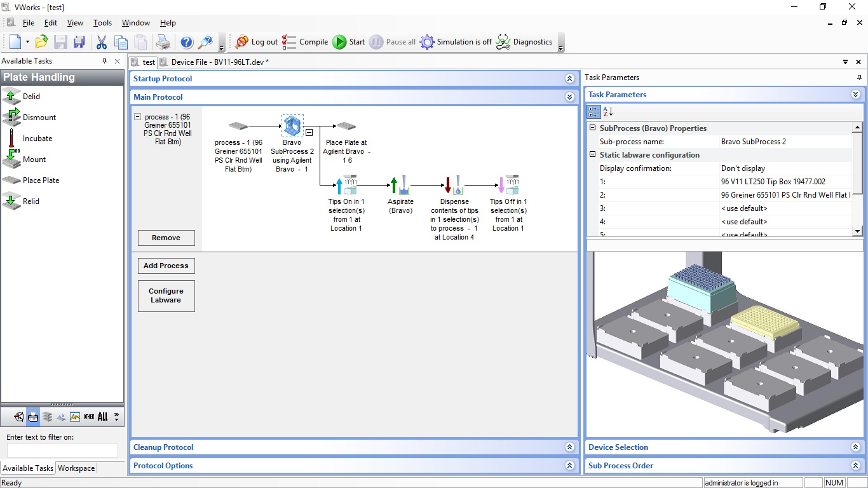Collapse the process - 1 tree node
Image resolution: width=868 pixels, height=488 pixels.
tap(138, 117)
